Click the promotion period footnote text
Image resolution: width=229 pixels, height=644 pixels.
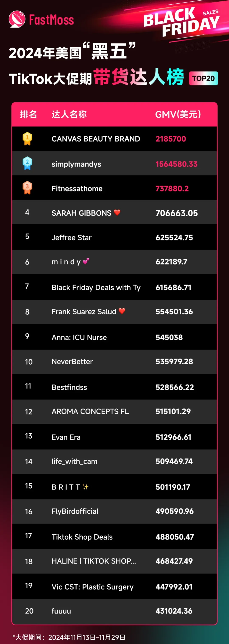pos(69,637)
